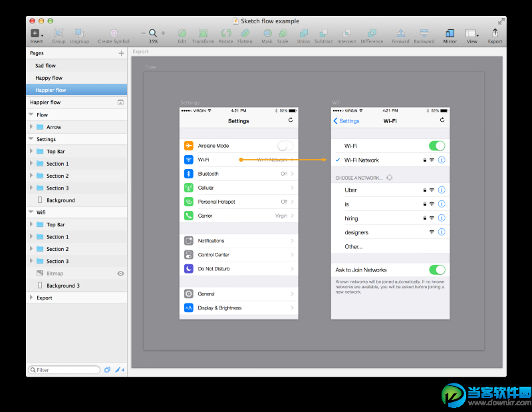
Task: Select the Happy flow page
Action: tap(76, 78)
